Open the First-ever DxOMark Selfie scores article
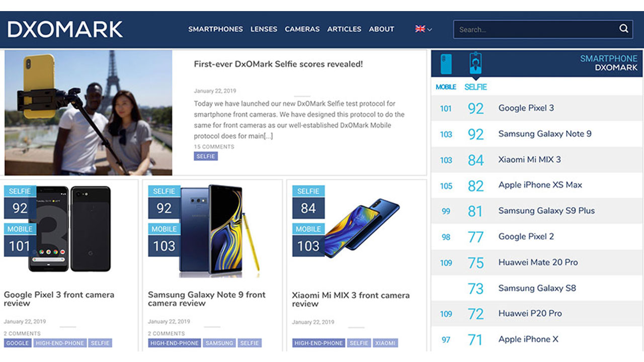Image resolution: width=644 pixels, height=362 pixels. (278, 64)
